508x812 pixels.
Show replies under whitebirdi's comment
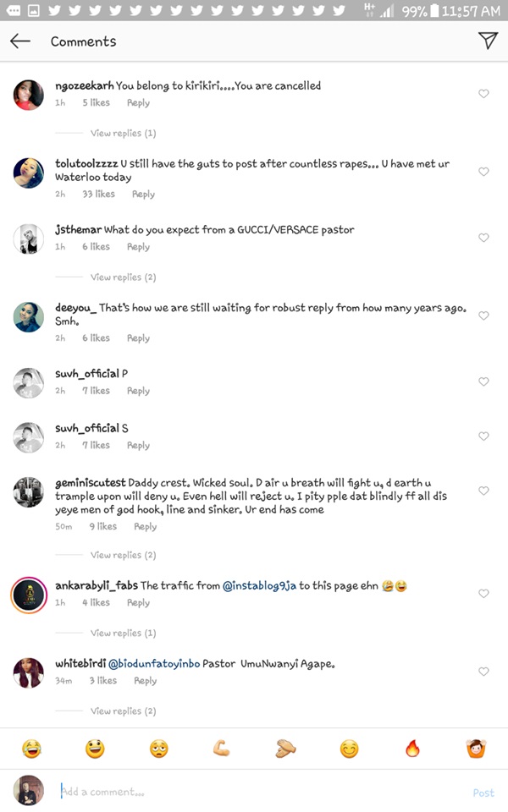[x=123, y=711]
